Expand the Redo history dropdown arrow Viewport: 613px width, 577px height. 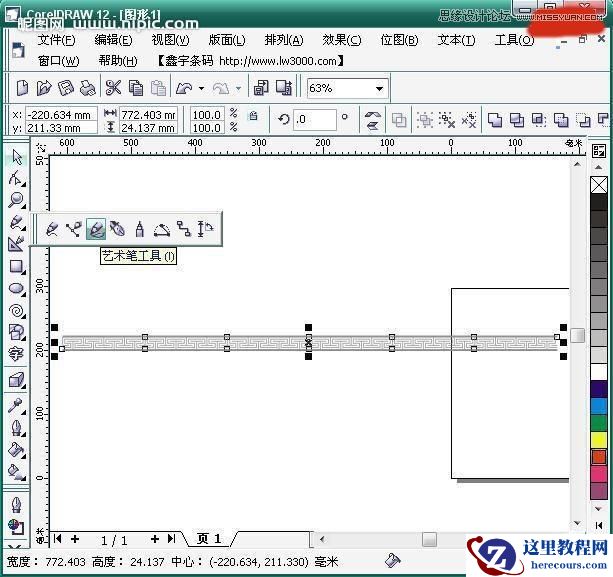click(238, 88)
